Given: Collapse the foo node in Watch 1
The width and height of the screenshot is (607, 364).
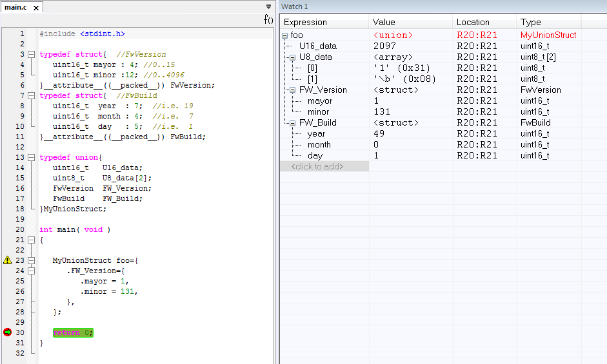Looking at the screenshot, I should tap(285, 35).
